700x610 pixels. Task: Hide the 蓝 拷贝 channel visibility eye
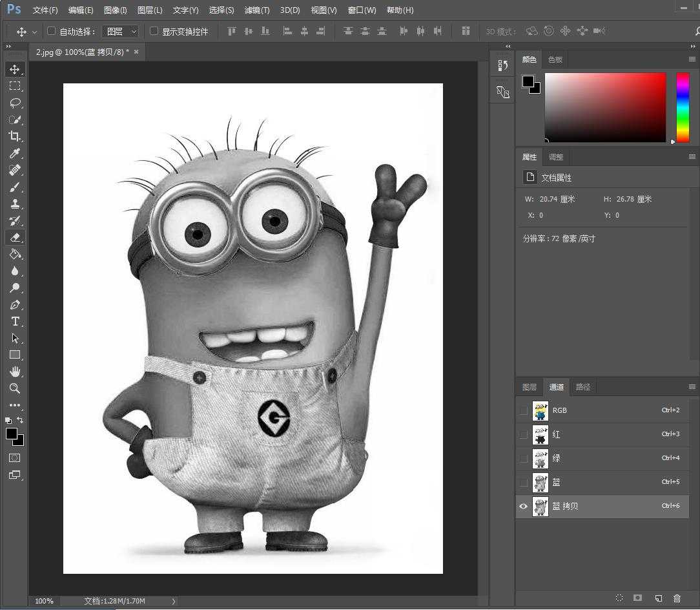coord(523,507)
